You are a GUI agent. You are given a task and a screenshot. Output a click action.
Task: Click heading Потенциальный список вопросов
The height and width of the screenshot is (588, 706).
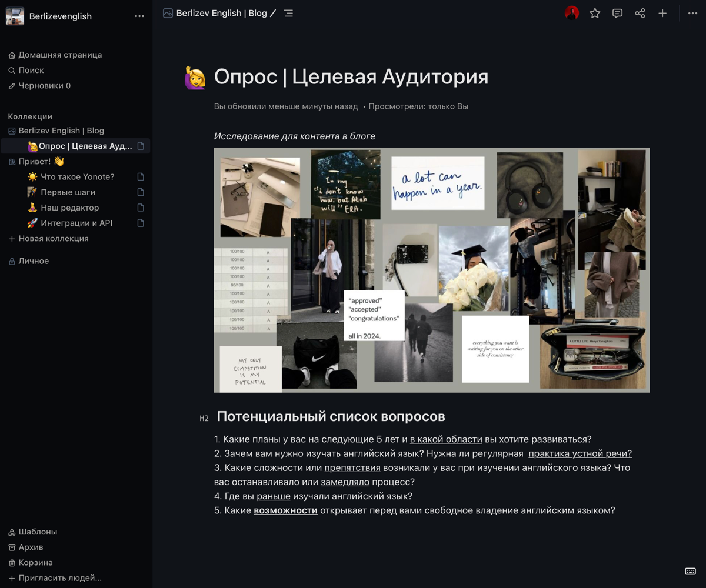coord(331,416)
